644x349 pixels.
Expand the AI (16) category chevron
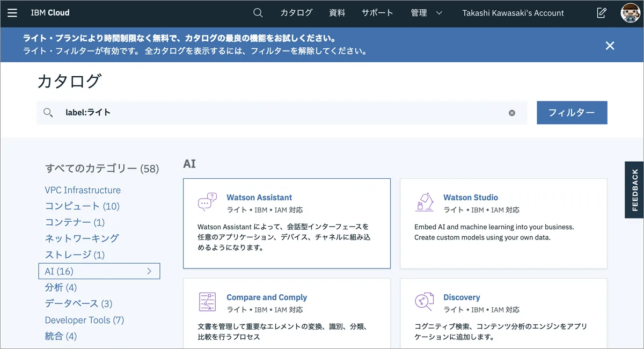click(x=149, y=271)
